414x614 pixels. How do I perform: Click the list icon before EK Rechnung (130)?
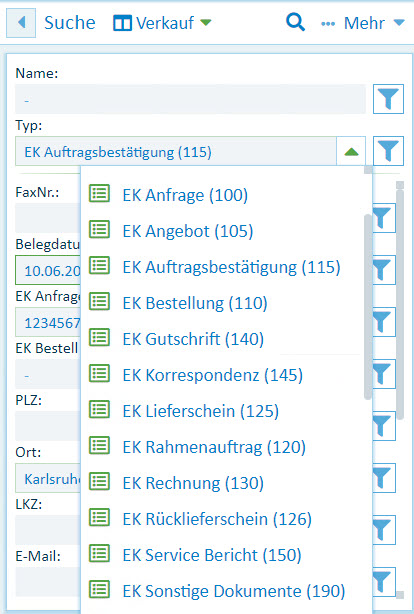tap(99, 482)
